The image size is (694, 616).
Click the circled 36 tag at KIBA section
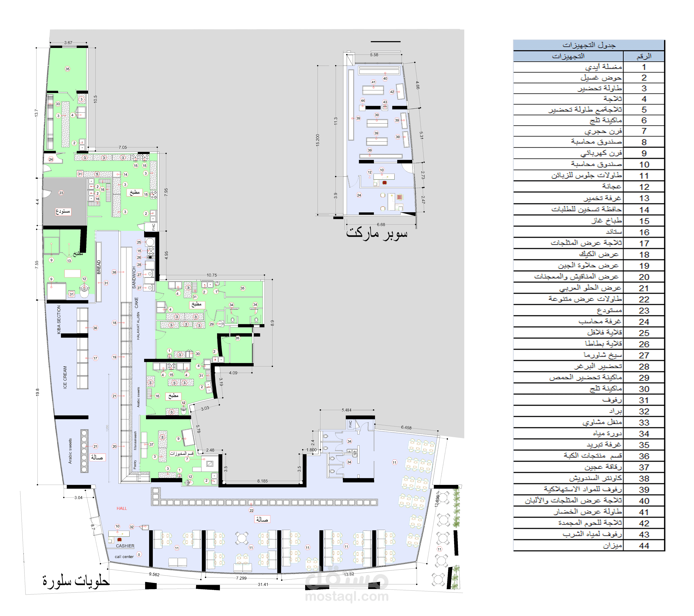95,328
